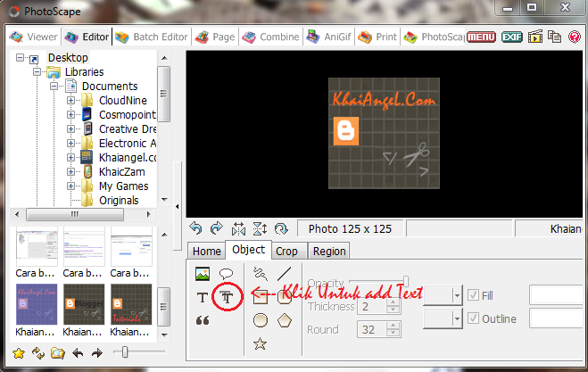This screenshot has height=372, width=588.
Task: Click the Round value field
Action: 372,329
